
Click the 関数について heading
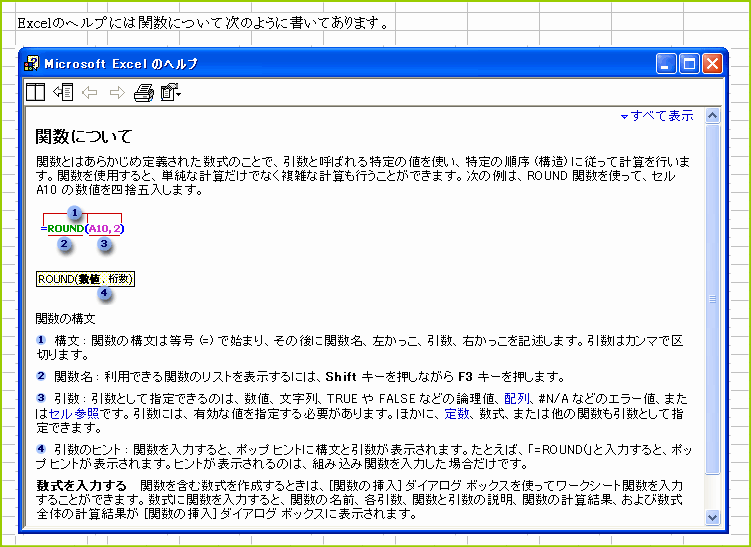pos(84,137)
